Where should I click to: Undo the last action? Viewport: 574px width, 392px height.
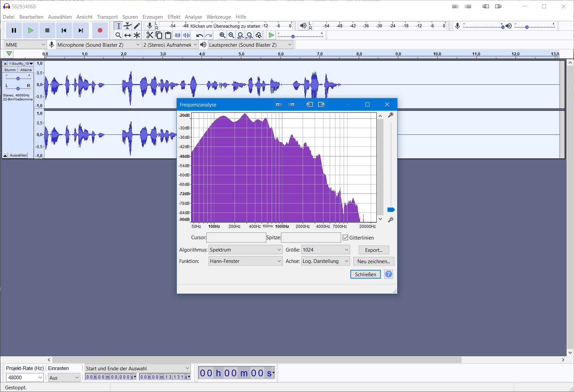pyautogui.click(x=200, y=35)
